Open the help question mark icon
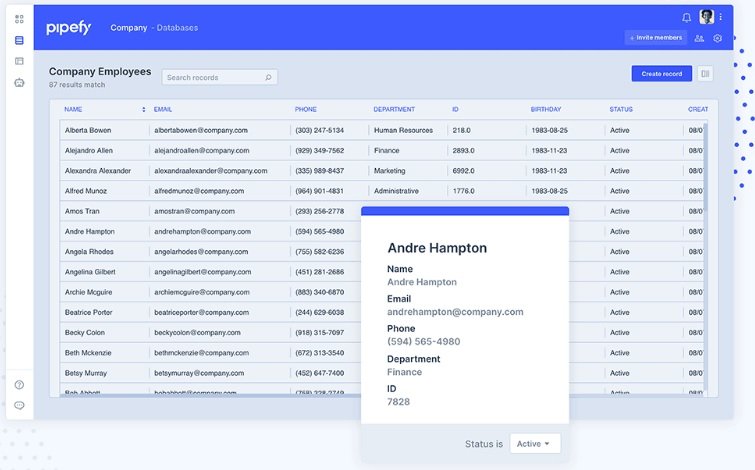The image size is (755, 470). point(19,384)
